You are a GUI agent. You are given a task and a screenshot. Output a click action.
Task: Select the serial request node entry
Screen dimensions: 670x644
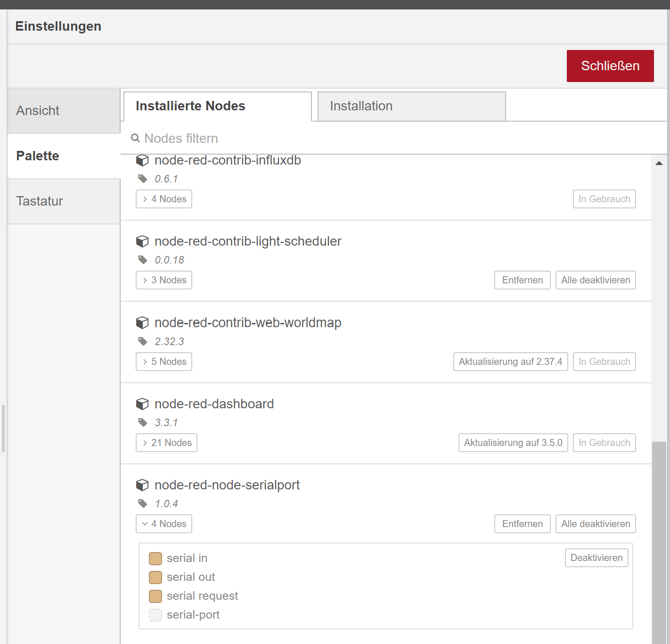[x=203, y=596]
